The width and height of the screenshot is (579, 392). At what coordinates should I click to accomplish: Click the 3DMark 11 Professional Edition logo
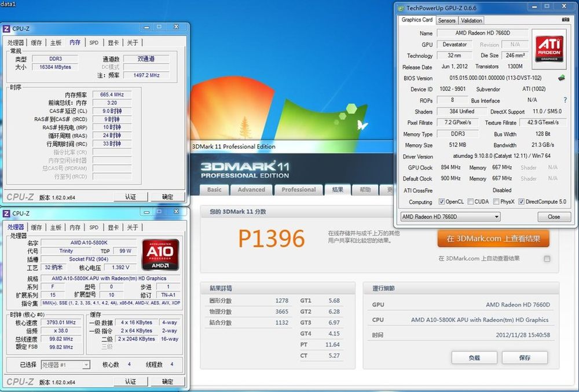(x=244, y=169)
